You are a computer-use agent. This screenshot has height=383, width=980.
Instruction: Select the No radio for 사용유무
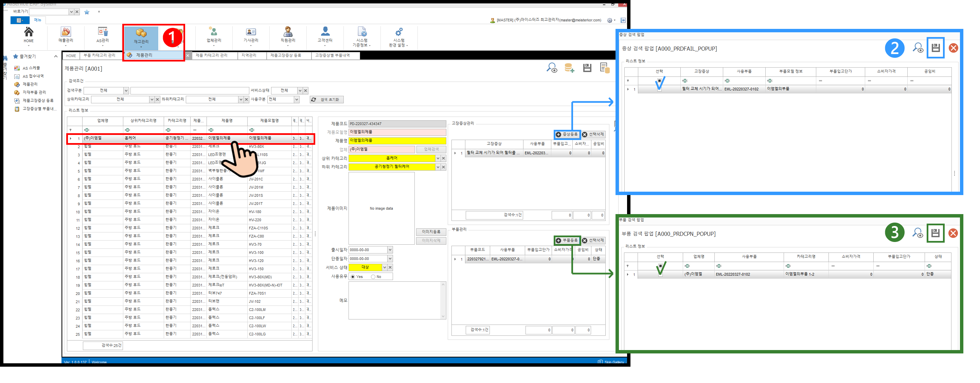[x=373, y=277]
